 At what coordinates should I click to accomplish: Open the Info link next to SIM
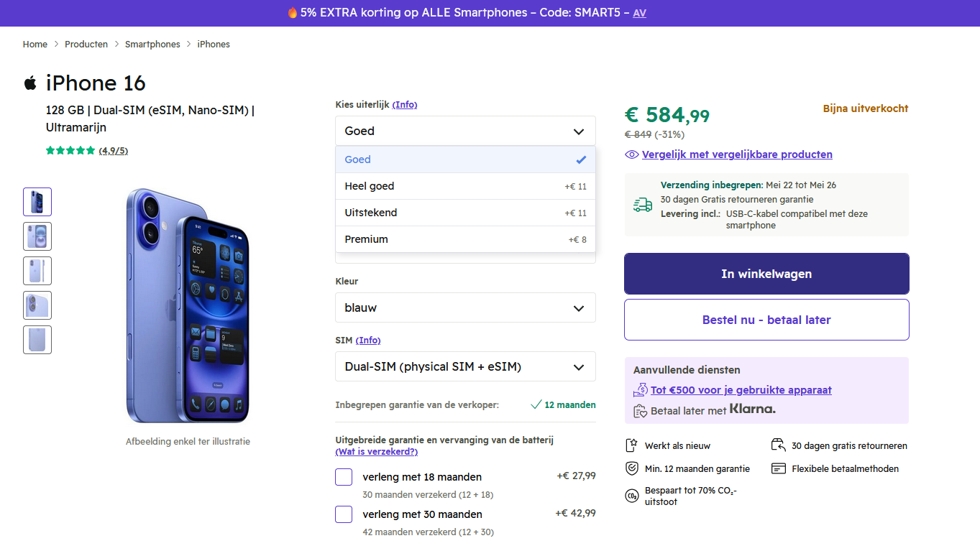(368, 341)
